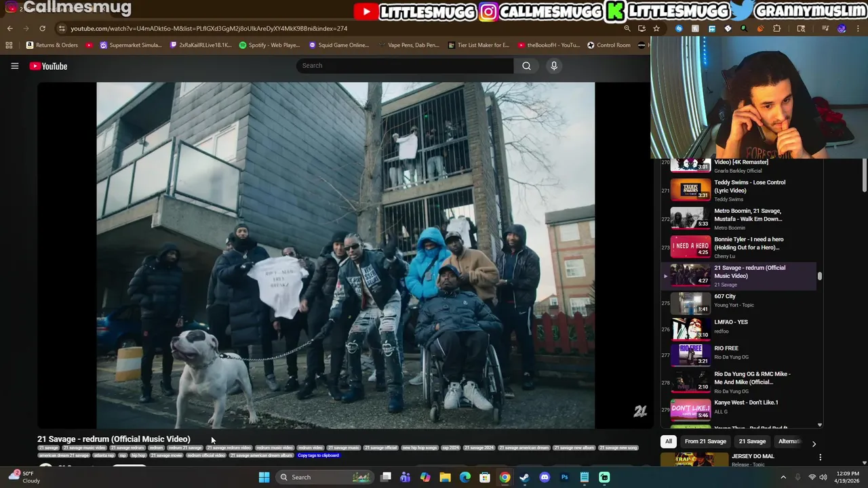868x488 pixels.
Task: Show hidden system tray icons chevron
Action: 783,477
